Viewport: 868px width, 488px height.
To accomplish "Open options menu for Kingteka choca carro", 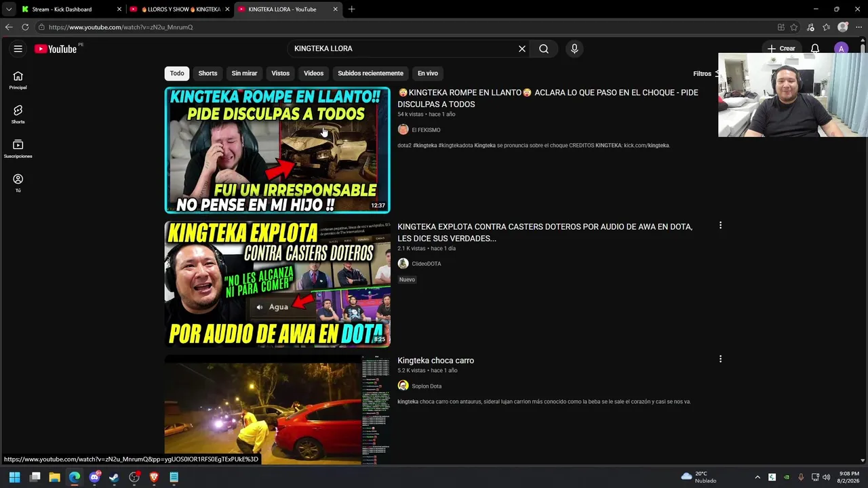I will pos(720,359).
